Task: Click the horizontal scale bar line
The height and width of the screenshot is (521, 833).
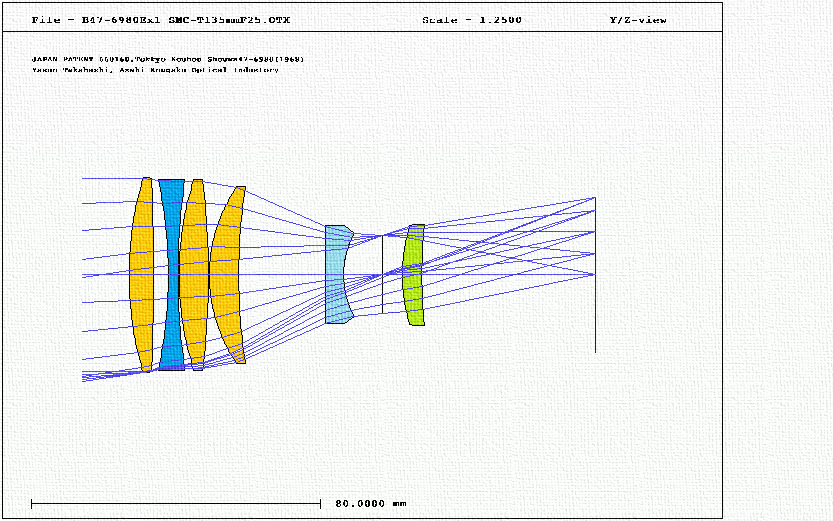Action: [x=176, y=503]
